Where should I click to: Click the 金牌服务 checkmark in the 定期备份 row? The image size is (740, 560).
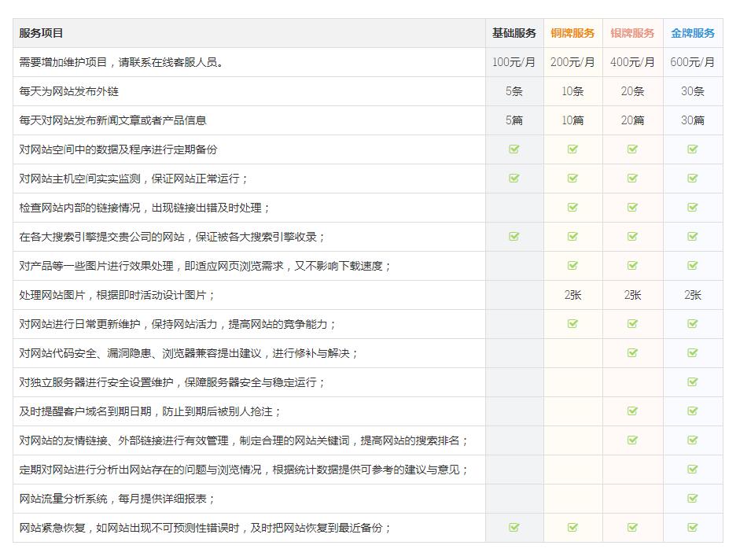click(x=692, y=149)
